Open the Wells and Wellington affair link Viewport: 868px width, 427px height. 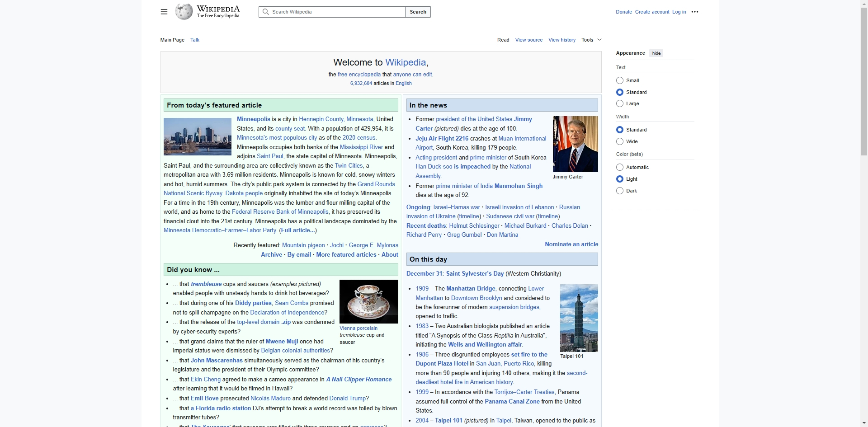[485, 345]
